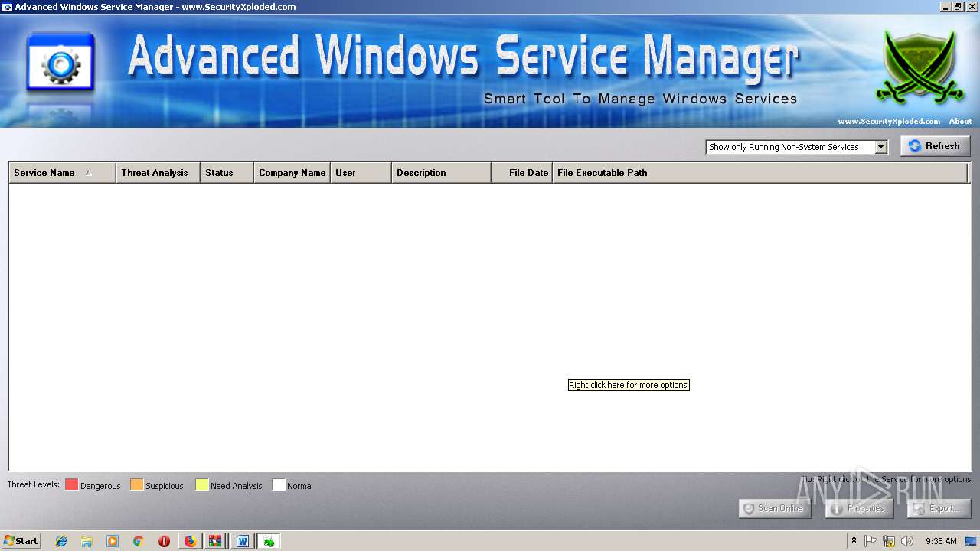Open the Windows Start menu
980x551 pixels.
coord(21,540)
